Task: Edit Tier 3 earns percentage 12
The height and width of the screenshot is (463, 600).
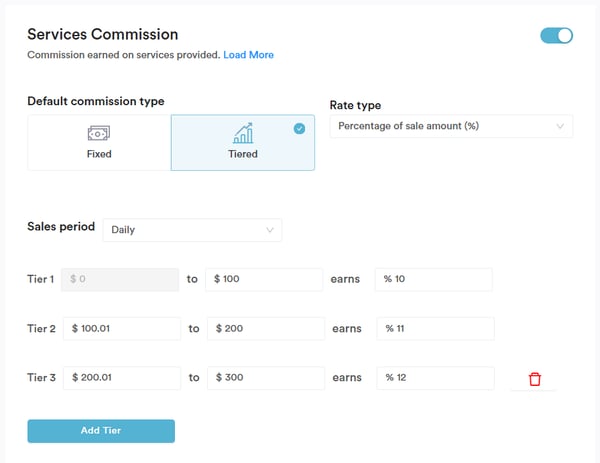Action: point(435,378)
